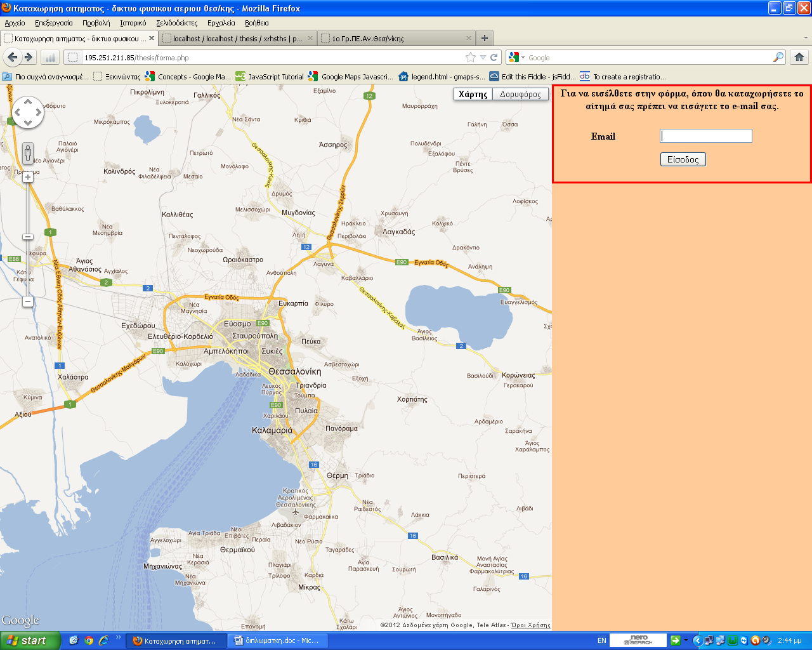Click the map pan control compass
This screenshot has width=812, height=650.
pyautogui.click(x=28, y=112)
